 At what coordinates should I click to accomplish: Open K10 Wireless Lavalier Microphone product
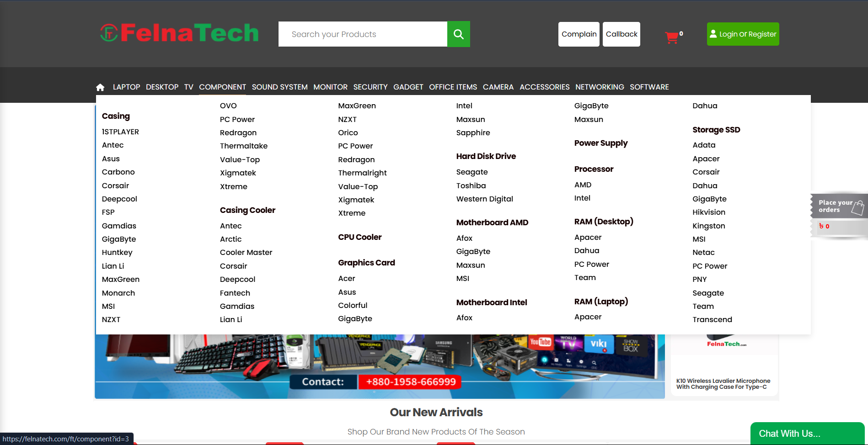pyautogui.click(x=723, y=384)
